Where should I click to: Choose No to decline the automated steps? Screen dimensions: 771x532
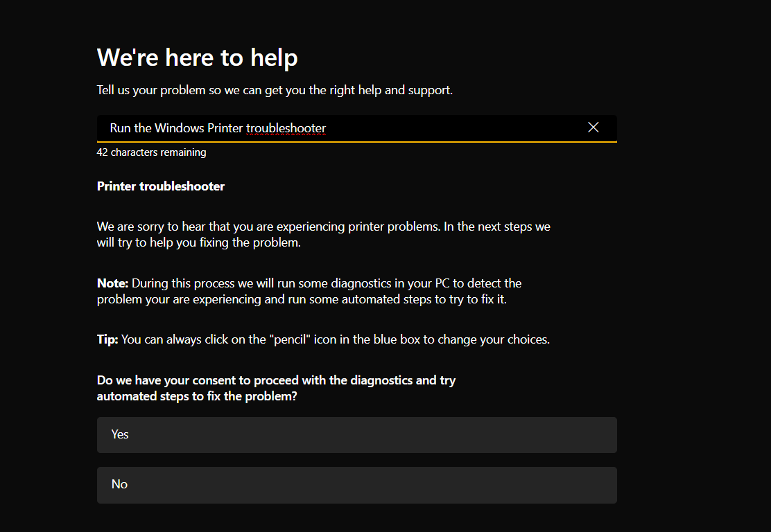356,484
